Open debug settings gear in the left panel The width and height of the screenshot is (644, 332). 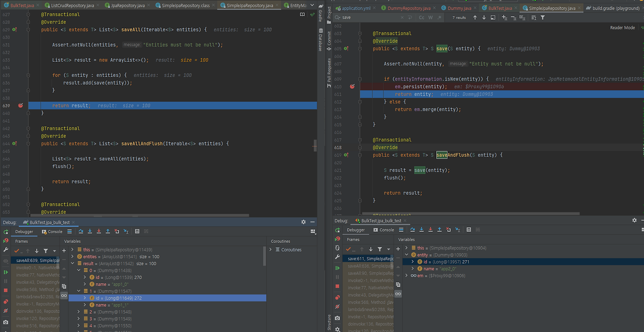[x=303, y=222]
